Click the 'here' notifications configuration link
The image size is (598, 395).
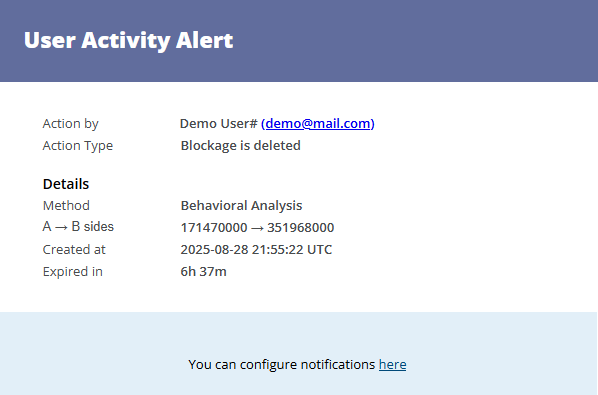click(392, 364)
